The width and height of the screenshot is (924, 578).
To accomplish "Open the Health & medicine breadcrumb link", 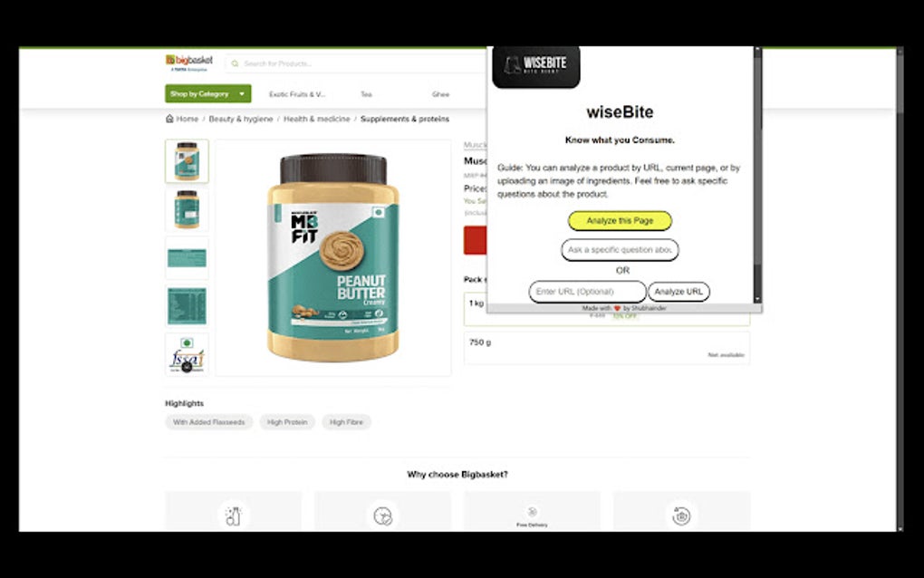I will click(x=317, y=119).
